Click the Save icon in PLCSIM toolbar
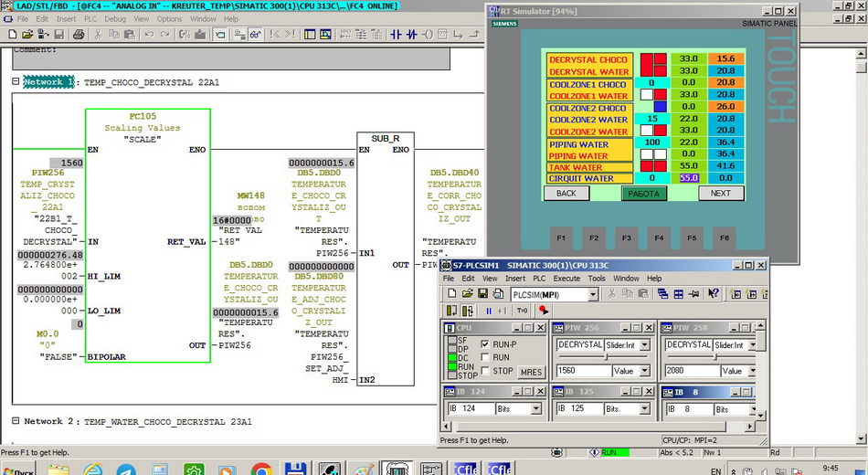Image resolution: width=868 pixels, height=475 pixels. point(483,294)
